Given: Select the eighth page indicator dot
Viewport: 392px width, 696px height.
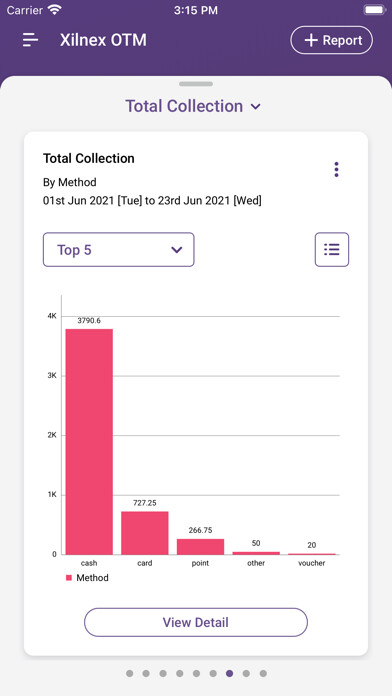Looking at the screenshot, I should coord(246,673).
